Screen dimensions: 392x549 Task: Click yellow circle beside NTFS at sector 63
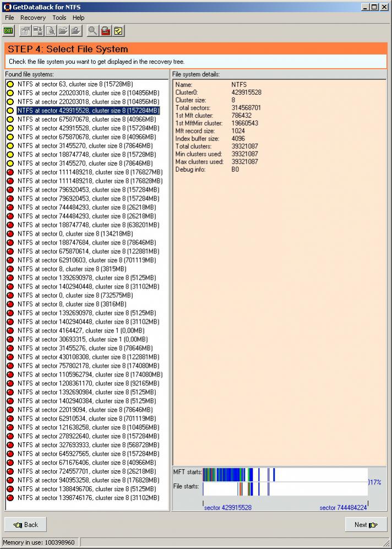pos(10,84)
